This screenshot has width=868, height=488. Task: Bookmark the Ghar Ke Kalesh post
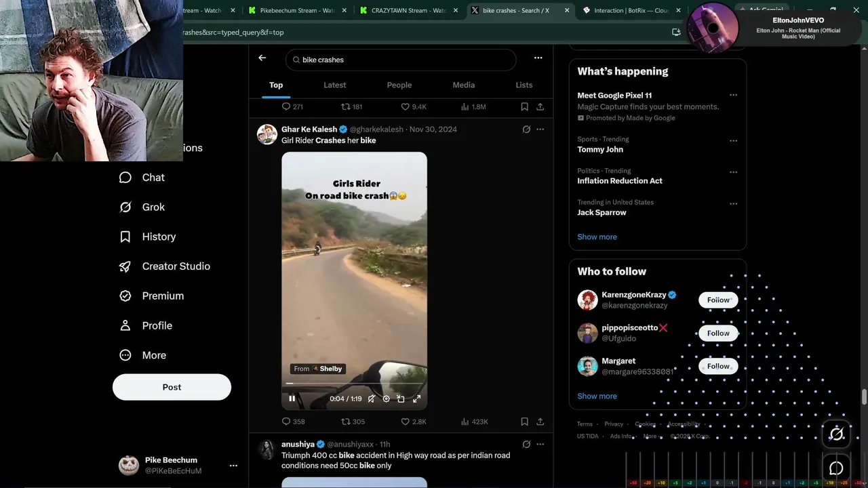pyautogui.click(x=524, y=422)
